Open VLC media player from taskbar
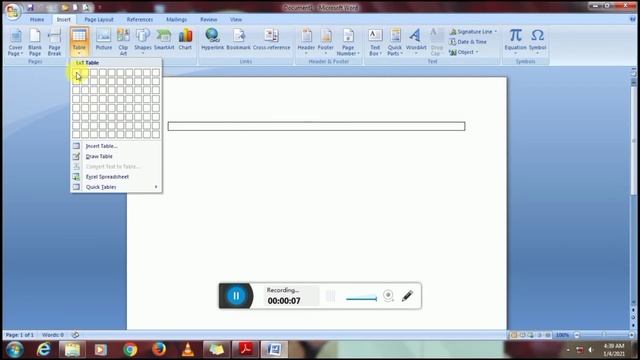The height and width of the screenshot is (360, 640). [x=188, y=350]
